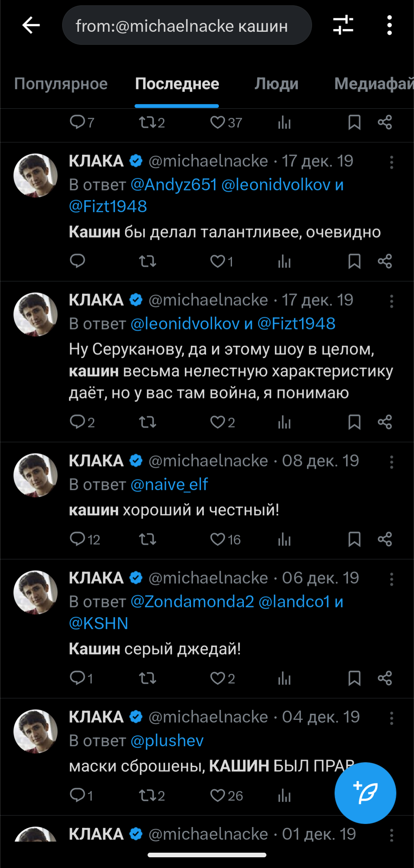414x868 pixels.
Task: Like the "Кашин бы делал талантливее" tweet
Action: click(x=218, y=261)
